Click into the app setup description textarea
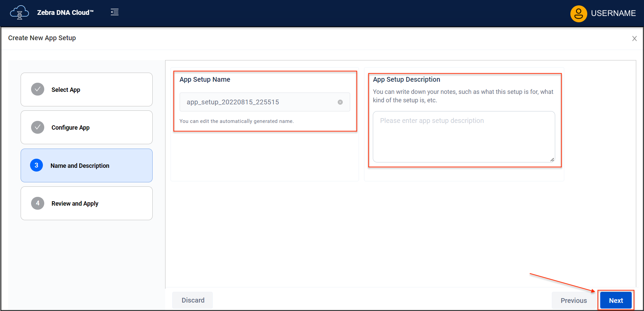Image resolution: width=644 pixels, height=311 pixels. [463, 137]
